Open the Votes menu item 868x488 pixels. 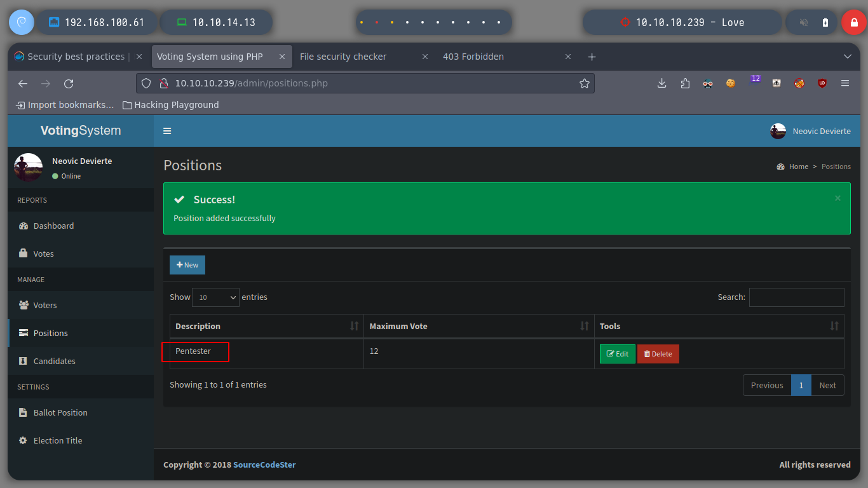pyautogui.click(x=81, y=254)
